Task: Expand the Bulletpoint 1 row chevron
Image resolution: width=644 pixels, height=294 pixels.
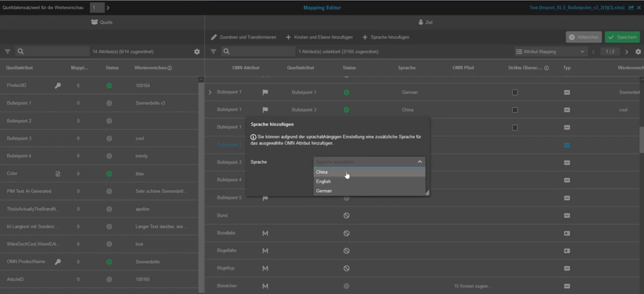Action: 210,92
